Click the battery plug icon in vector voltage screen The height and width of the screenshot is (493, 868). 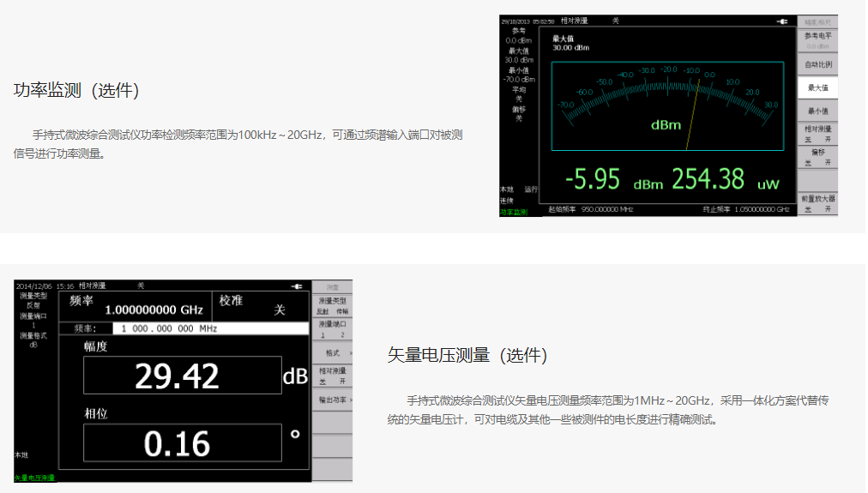point(297,286)
